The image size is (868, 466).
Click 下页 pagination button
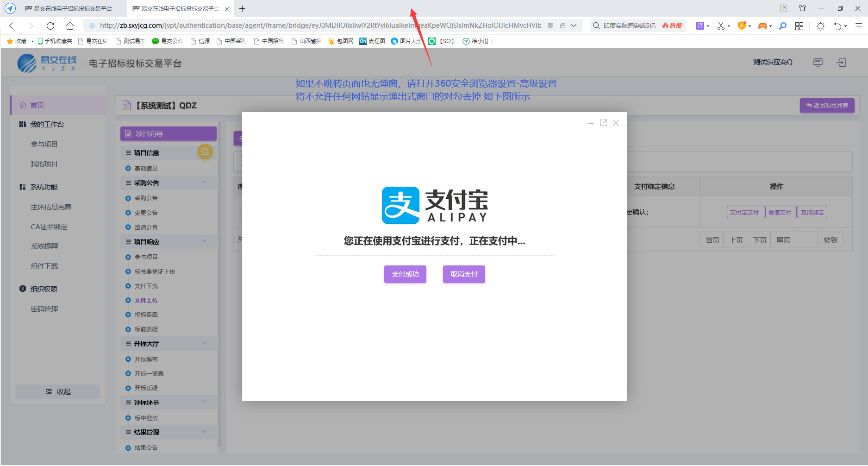759,240
